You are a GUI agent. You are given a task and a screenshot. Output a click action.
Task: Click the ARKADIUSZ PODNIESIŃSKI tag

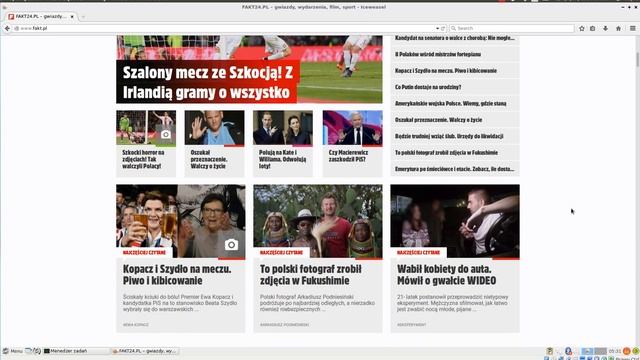[x=284, y=324]
